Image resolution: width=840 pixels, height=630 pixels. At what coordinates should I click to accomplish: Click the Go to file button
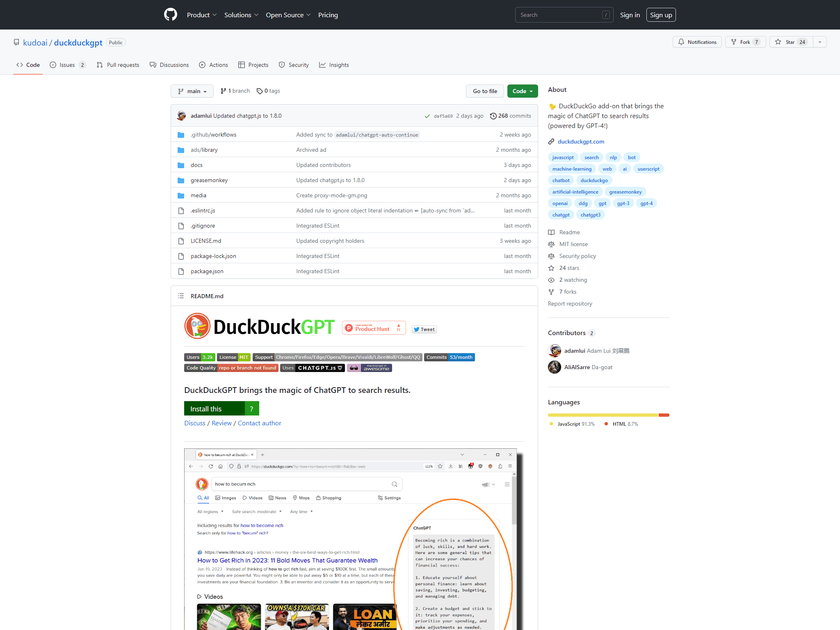[485, 91]
